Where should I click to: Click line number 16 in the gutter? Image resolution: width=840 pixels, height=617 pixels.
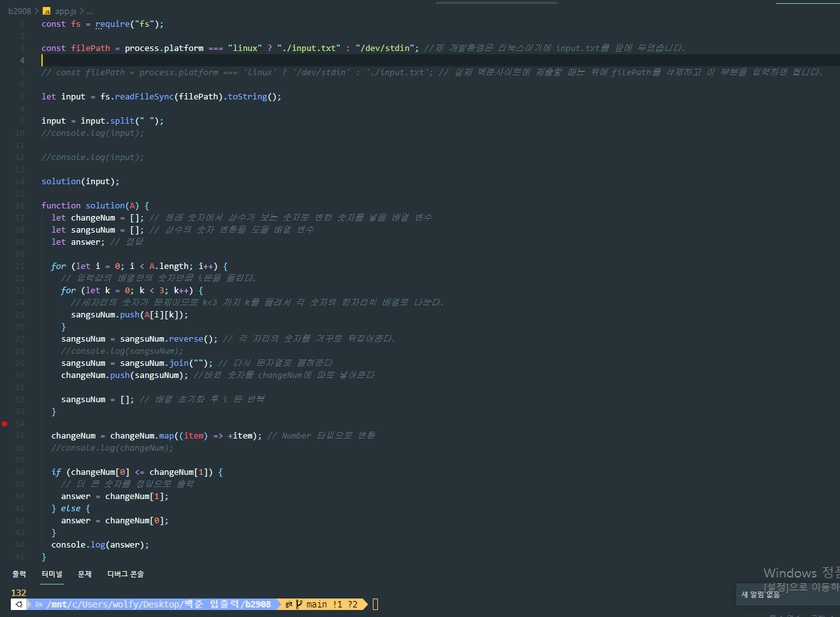(20, 206)
